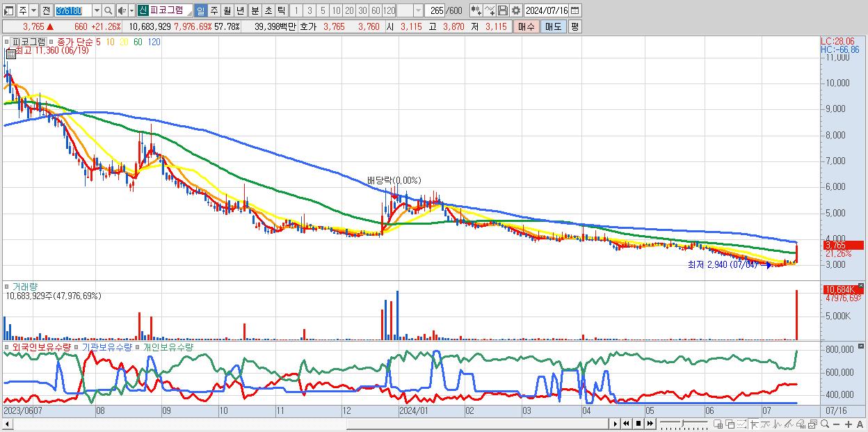868x432 pixels.
Task: Click the small data grid icon on chart
Action: [x=10, y=53]
